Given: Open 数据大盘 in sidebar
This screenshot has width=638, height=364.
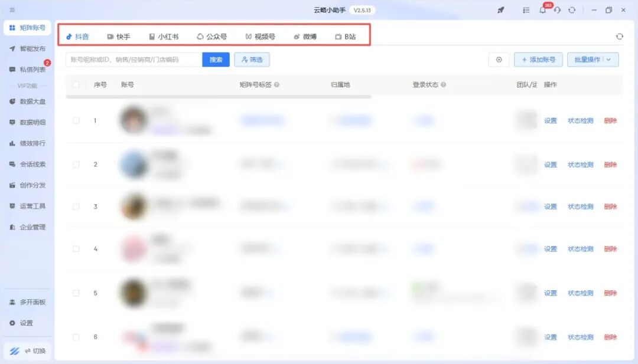Looking at the screenshot, I should (x=27, y=101).
